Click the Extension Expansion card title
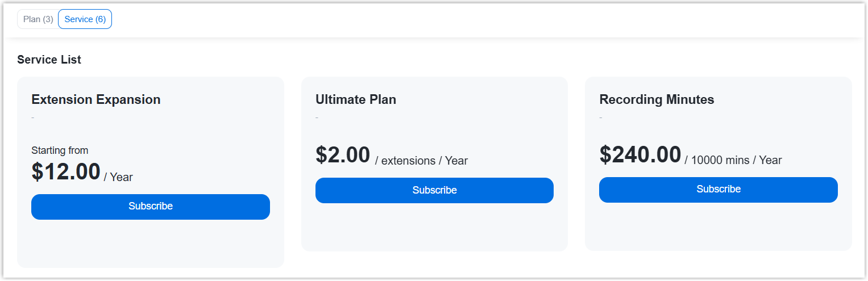868x281 pixels. (96, 100)
